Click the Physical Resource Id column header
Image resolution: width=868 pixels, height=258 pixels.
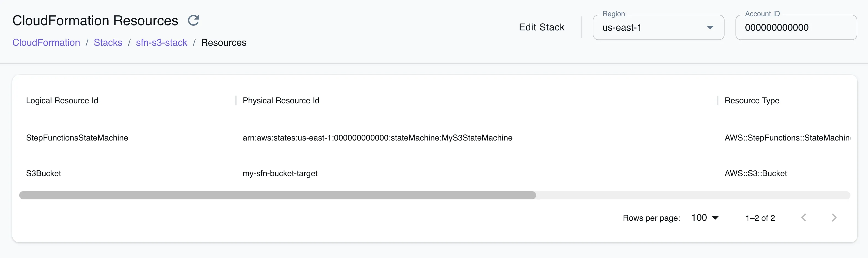pyautogui.click(x=281, y=100)
